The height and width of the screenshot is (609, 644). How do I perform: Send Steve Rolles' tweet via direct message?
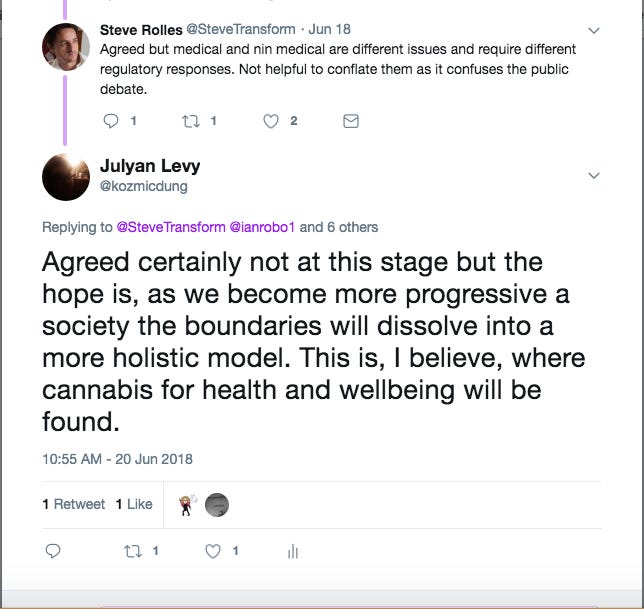[x=351, y=121]
